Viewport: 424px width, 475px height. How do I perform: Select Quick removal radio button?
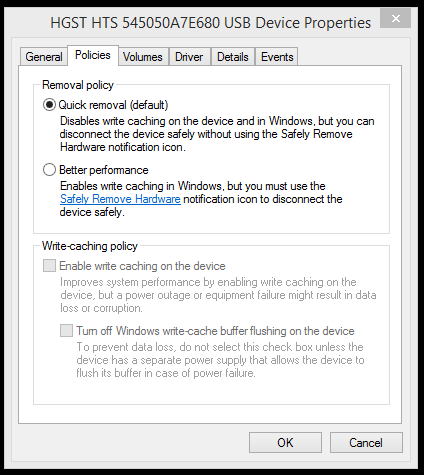pyautogui.click(x=49, y=105)
